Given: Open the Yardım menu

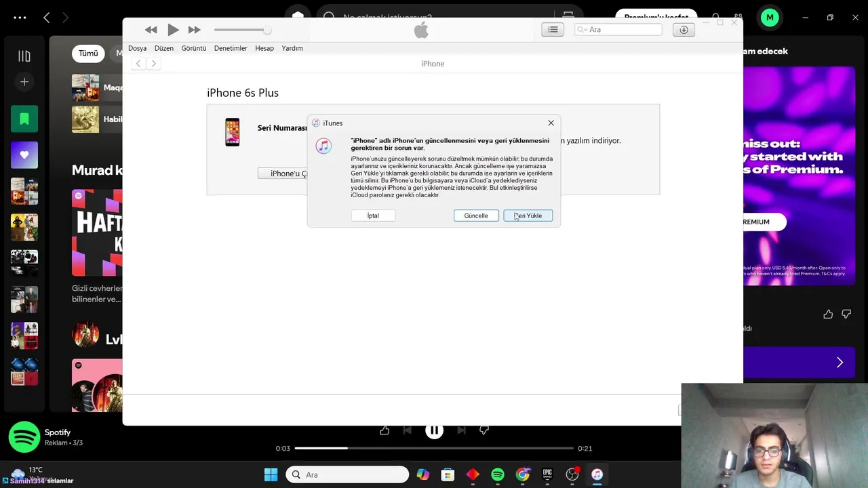Looking at the screenshot, I should [x=292, y=48].
